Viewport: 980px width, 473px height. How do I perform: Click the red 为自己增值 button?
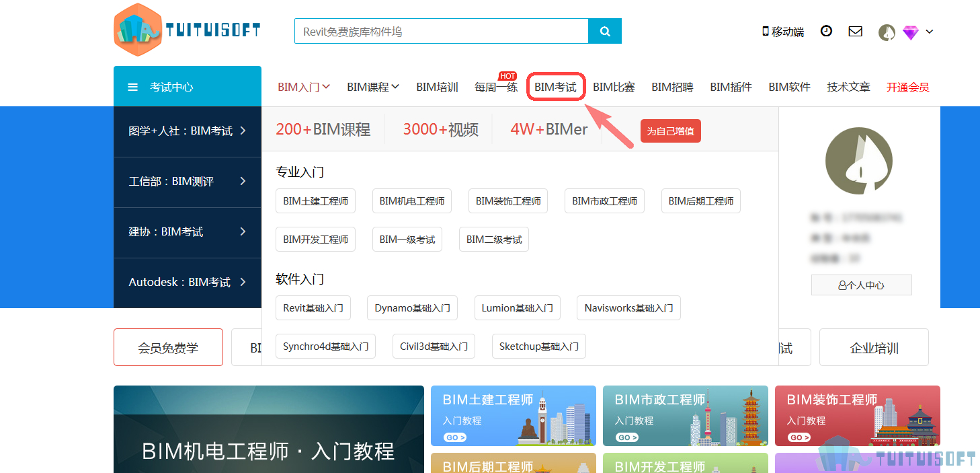pos(671,131)
